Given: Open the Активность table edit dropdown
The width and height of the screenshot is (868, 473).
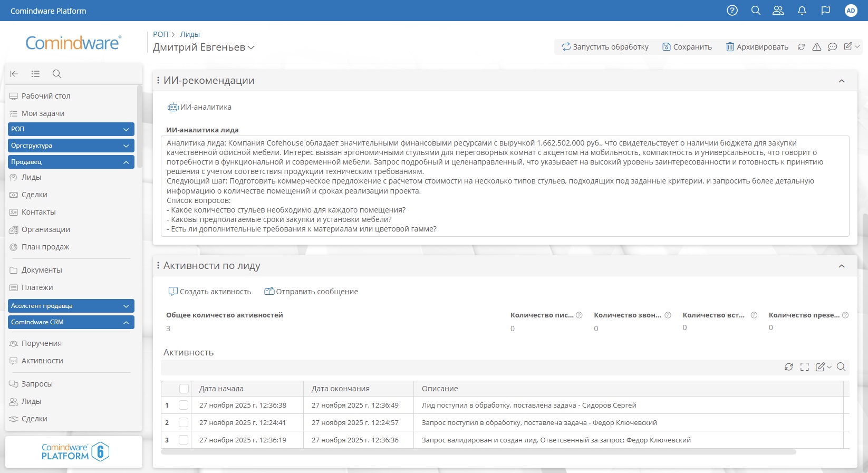Looking at the screenshot, I should (823, 367).
